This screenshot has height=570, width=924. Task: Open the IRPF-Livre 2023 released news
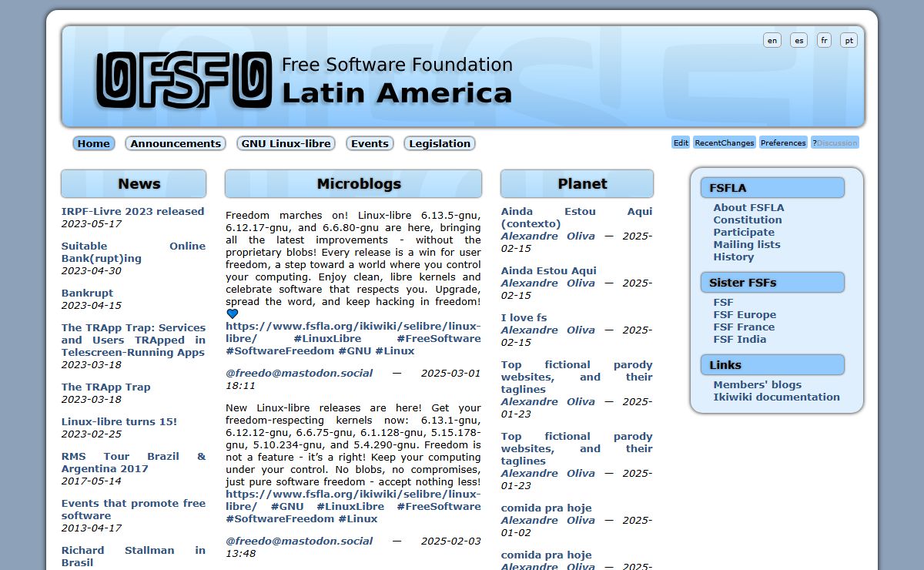132,211
